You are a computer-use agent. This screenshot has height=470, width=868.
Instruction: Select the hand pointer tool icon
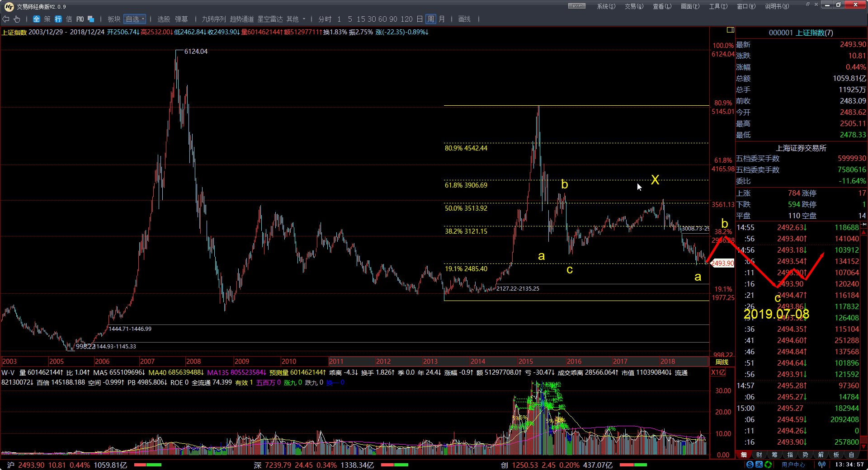click(17, 19)
